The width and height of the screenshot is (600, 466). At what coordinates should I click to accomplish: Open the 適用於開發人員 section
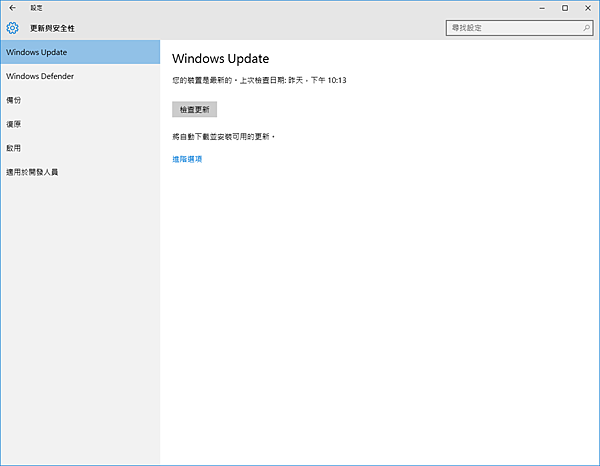pyautogui.click(x=80, y=172)
